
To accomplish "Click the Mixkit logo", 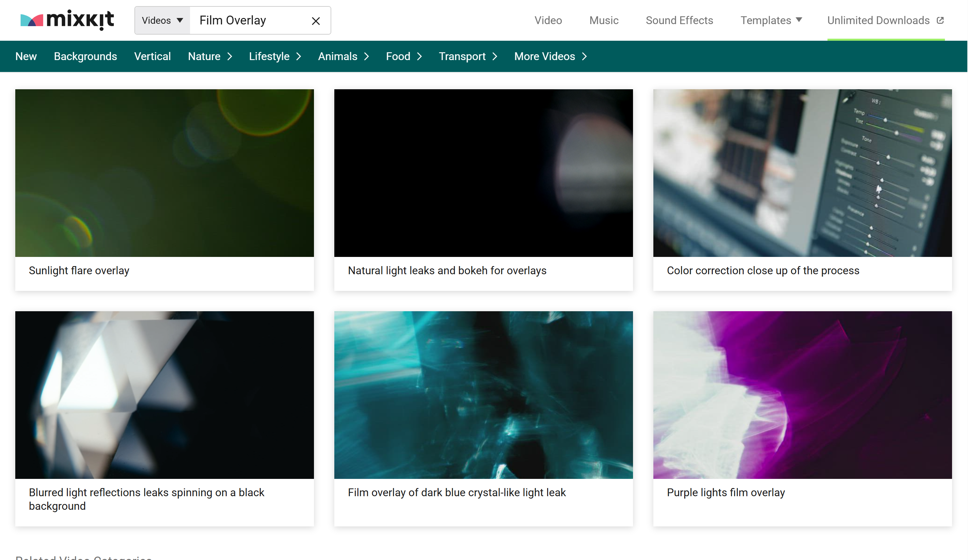I will pos(67,20).
